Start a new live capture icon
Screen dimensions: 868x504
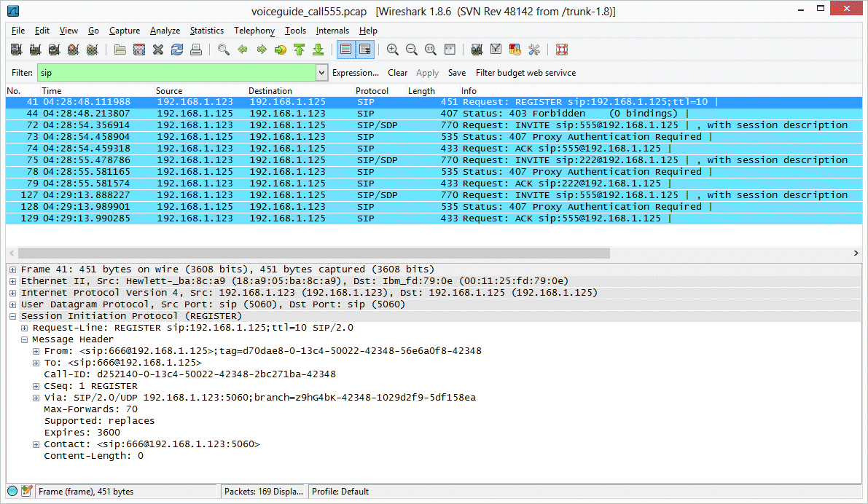pos(54,50)
